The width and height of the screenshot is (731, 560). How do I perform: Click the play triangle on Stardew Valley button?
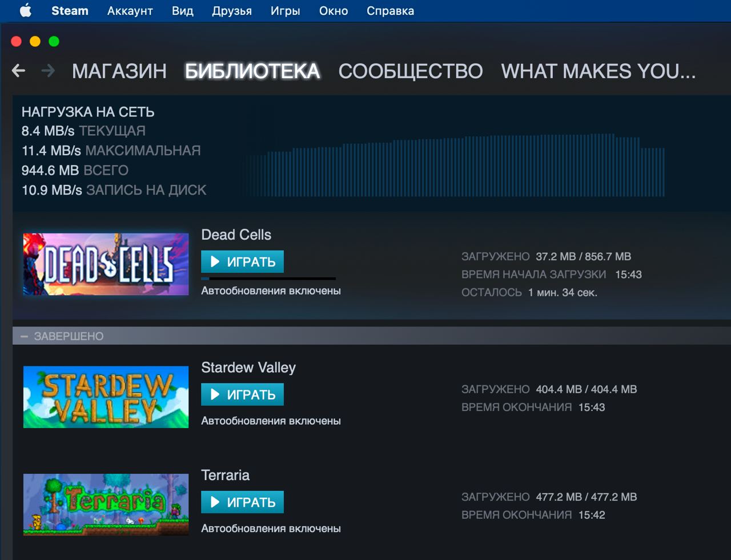(215, 394)
